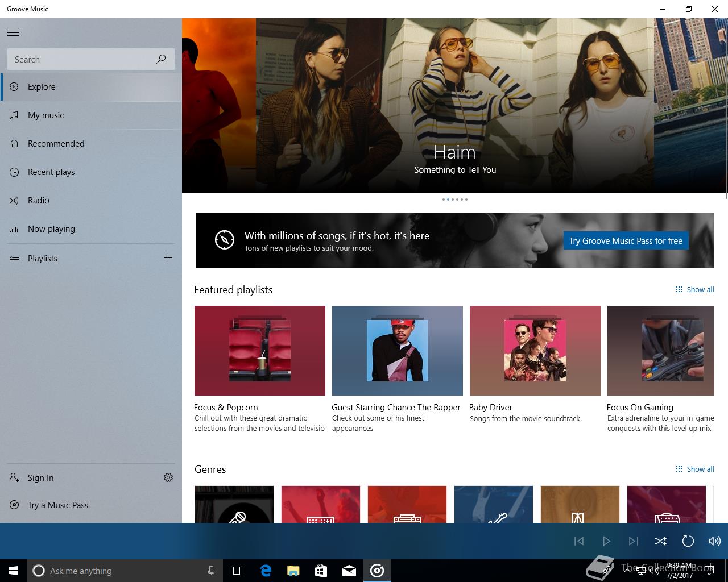
Task: Open Mail app from taskbar
Action: (x=349, y=571)
